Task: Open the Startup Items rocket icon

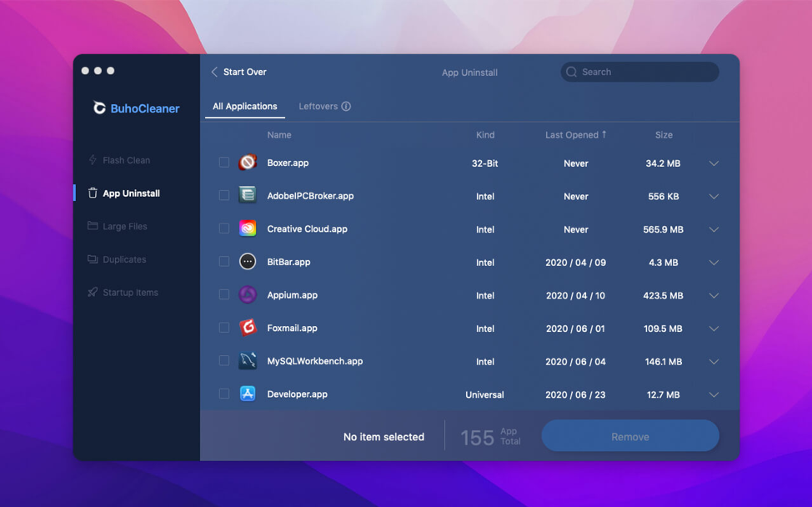Action: click(x=93, y=292)
